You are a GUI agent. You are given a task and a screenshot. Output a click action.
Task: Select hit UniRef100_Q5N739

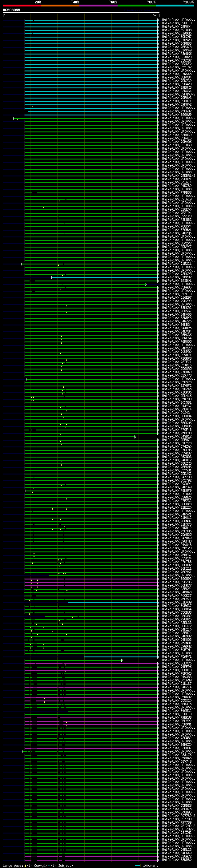[x=177, y=81]
